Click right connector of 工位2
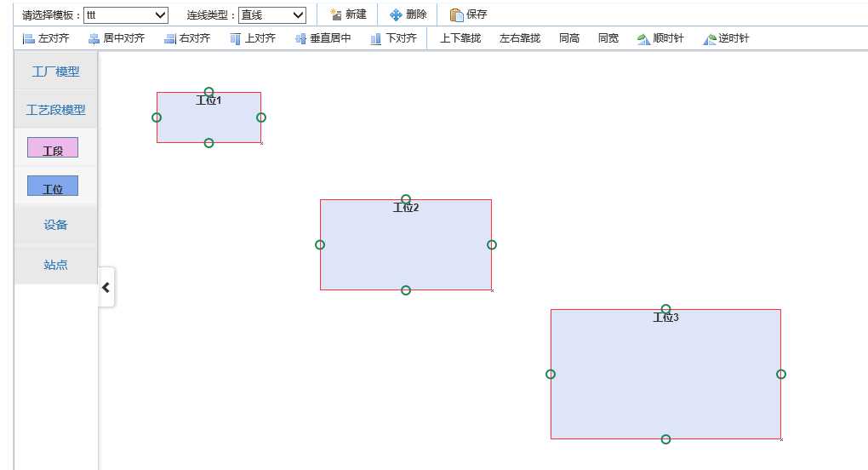The height and width of the screenshot is (470, 868). point(492,244)
